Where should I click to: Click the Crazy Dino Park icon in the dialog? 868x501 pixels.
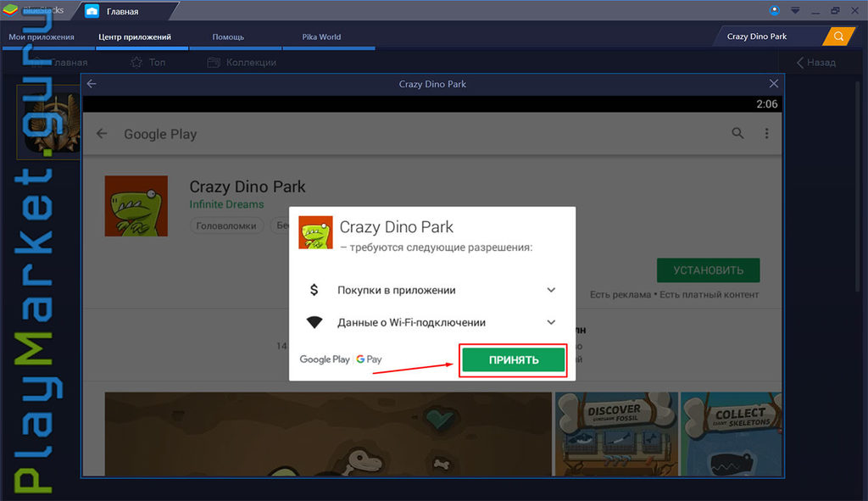(315, 232)
